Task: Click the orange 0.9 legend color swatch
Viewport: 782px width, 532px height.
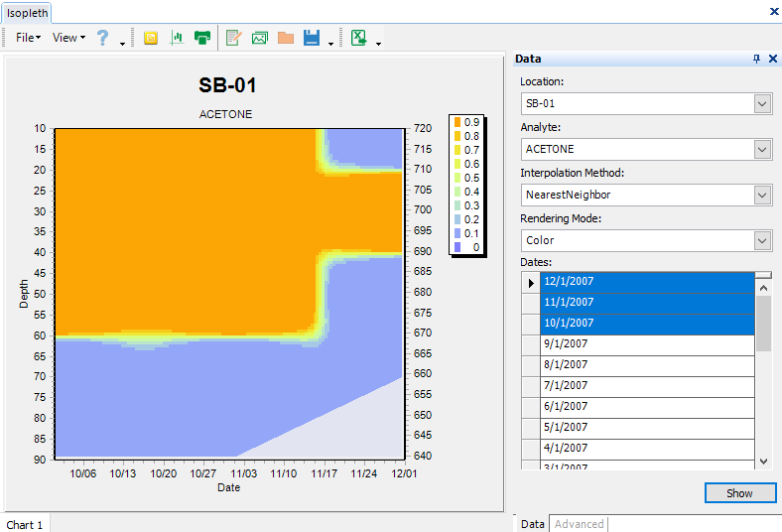Action: click(457, 122)
